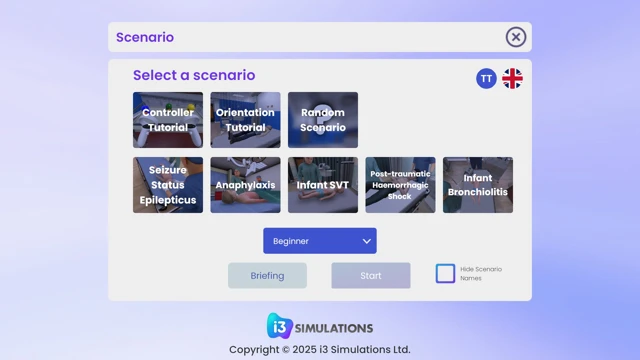Pick the Random Scenario question mark tile
This screenshot has width=640, height=360.
(323, 120)
